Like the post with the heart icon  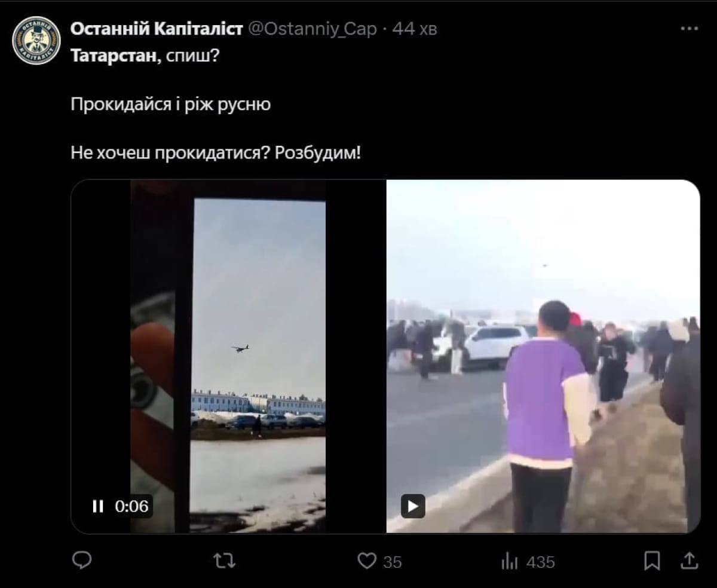pos(366,561)
